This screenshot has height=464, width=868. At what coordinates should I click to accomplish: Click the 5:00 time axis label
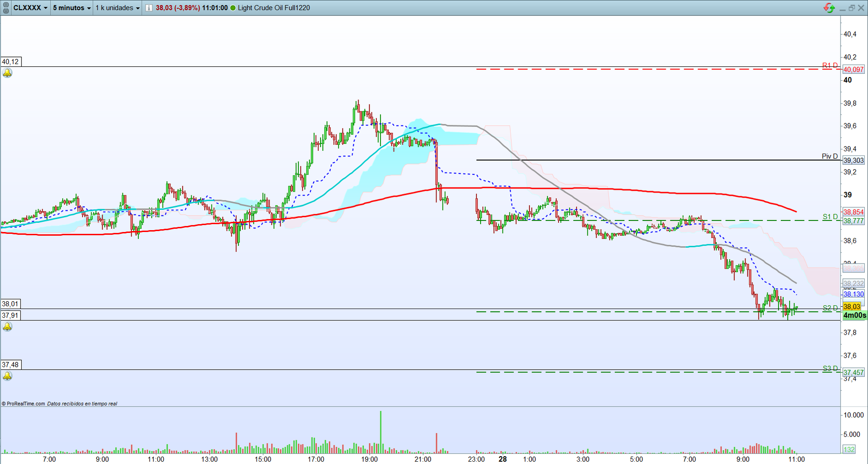(x=637, y=459)
